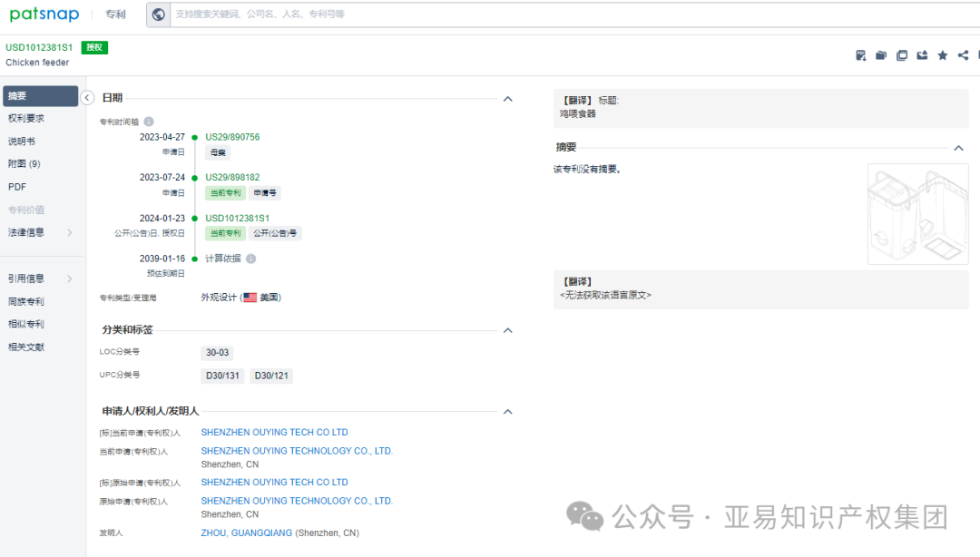The height and width of the screenshot is (557, 980).
Task: Open the 专利 menu at the top
Action: tap(115, 14)
